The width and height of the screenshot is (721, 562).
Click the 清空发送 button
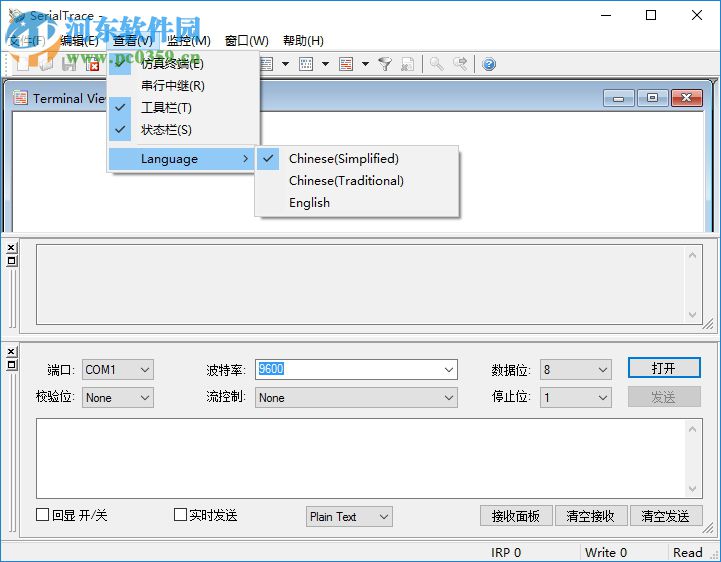(x=666, y=516)
